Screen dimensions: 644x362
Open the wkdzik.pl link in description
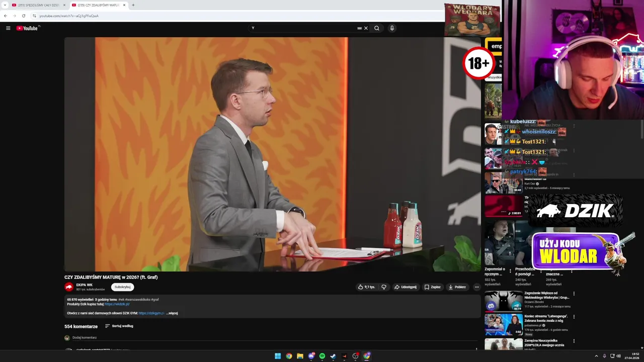pyautogui.click(x=117, y=304)
